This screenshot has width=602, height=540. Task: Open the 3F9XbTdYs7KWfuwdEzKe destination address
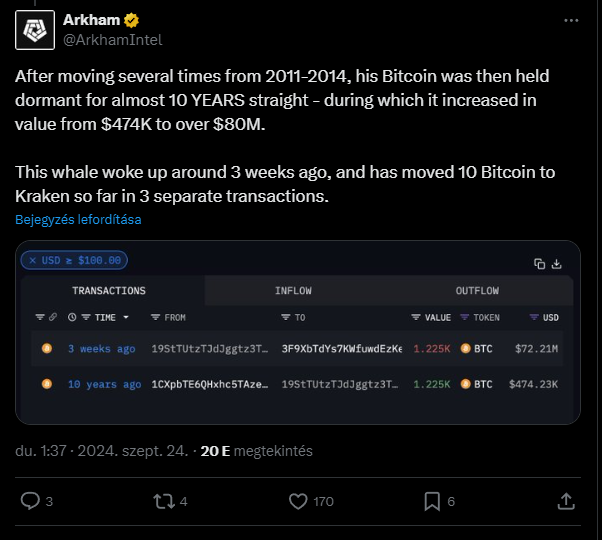(342, 348)
